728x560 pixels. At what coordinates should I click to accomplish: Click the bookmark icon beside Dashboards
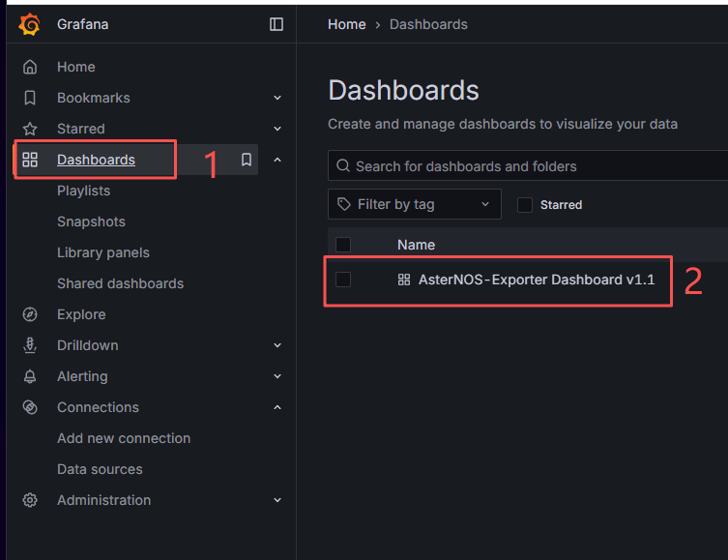[x=247, y=160]
